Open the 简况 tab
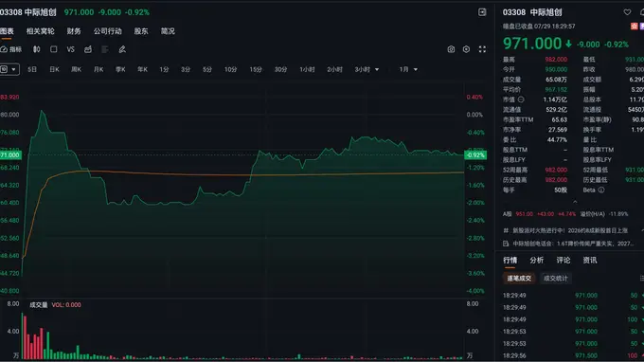The image size is (644, 362). click(168, 31)
